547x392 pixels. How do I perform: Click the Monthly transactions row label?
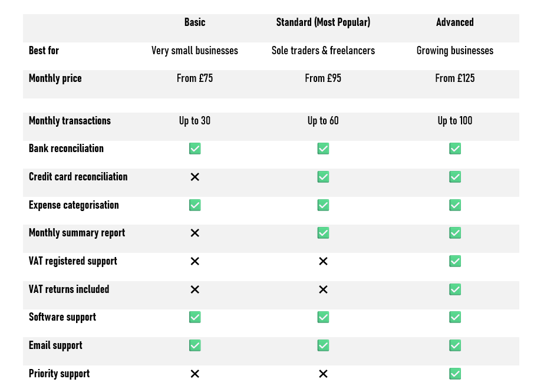point(70,121)
